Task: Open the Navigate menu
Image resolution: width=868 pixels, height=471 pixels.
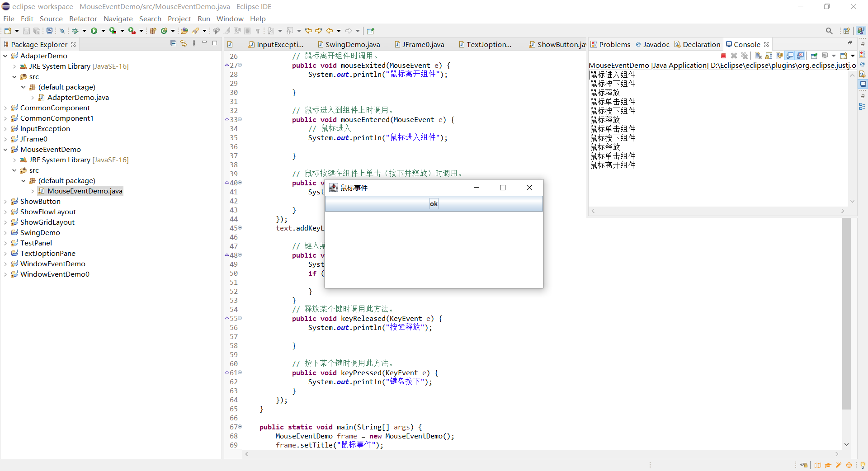Action: click(x=118, y=19)
